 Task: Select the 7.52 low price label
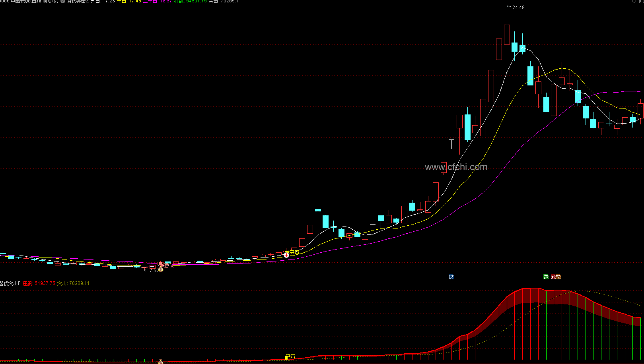tap(154, 271)
